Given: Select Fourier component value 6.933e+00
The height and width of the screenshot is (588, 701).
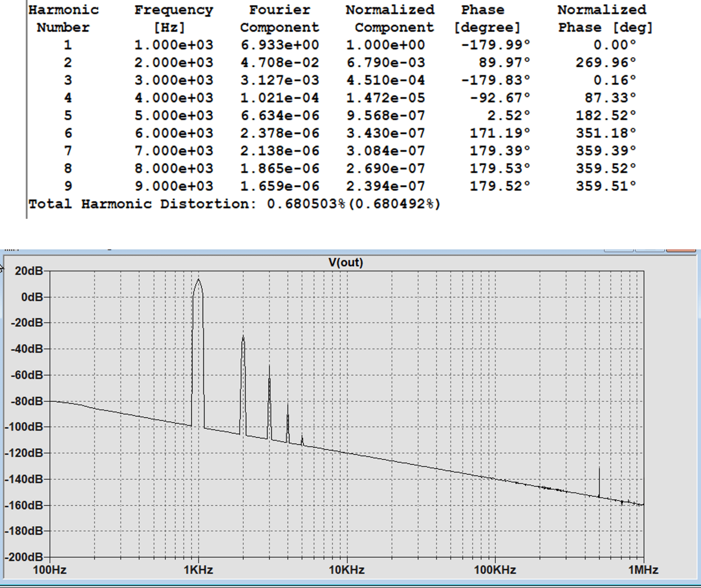Looking at the screenshot, I should 280,45.
